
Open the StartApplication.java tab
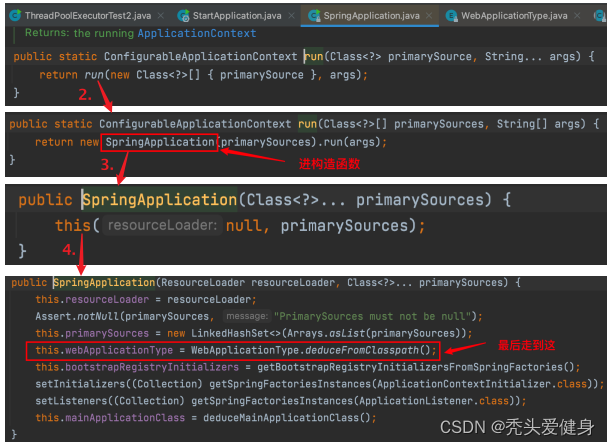(237, 16)
